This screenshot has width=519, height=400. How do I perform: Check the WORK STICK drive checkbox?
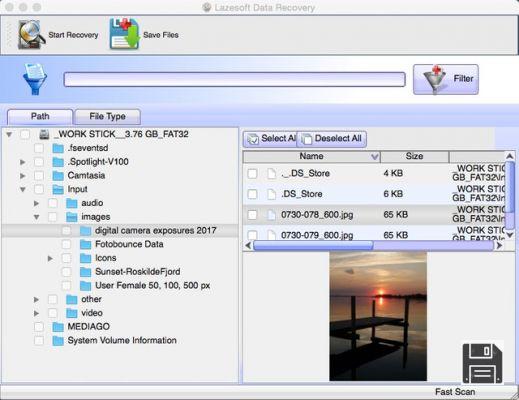point(25,134)
